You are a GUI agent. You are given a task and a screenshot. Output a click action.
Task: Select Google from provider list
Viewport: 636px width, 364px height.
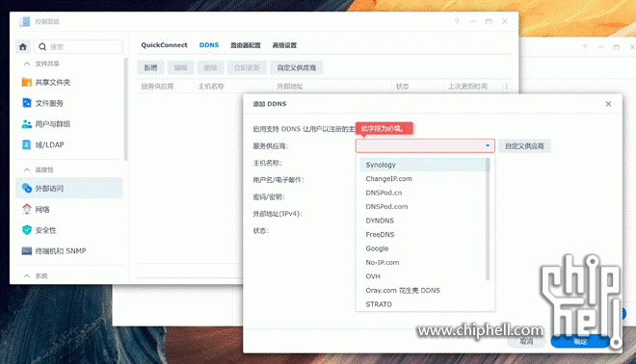[422, 248]
